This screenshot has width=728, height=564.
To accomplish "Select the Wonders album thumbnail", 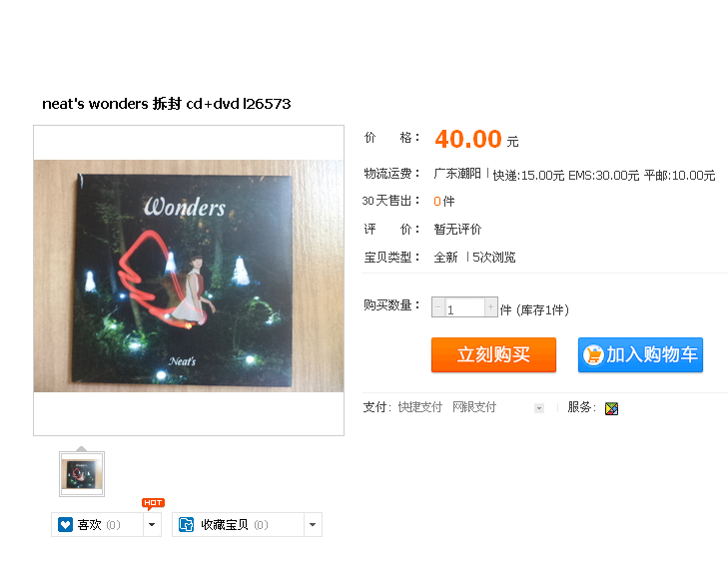I will 82,474.
